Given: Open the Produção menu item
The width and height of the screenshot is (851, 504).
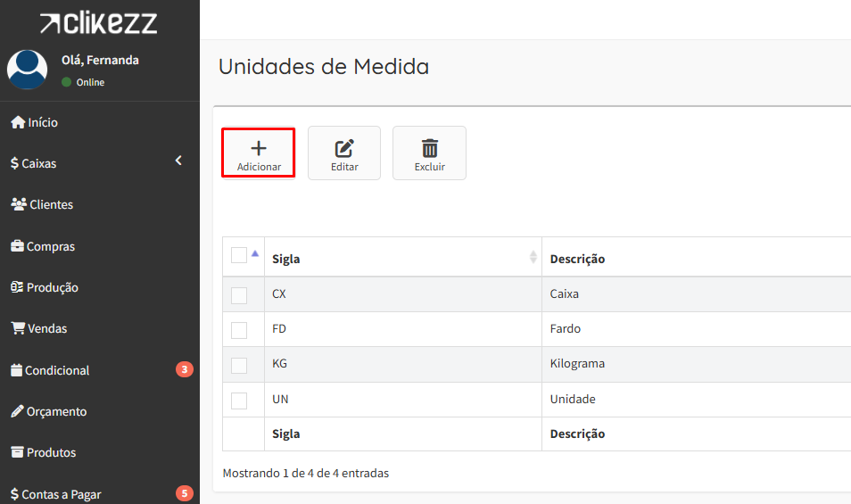Looking at the screenshot, I should [52, 287].
